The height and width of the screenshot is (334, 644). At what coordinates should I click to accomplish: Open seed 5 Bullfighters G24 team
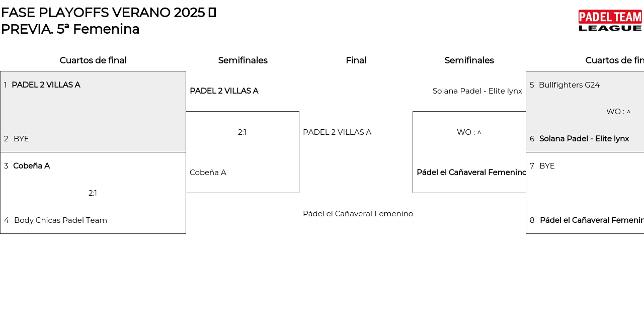(569, 85)
